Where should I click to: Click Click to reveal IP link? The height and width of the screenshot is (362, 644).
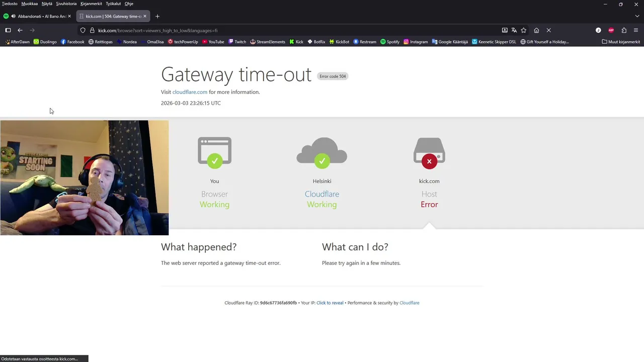(x=330, y=303)
